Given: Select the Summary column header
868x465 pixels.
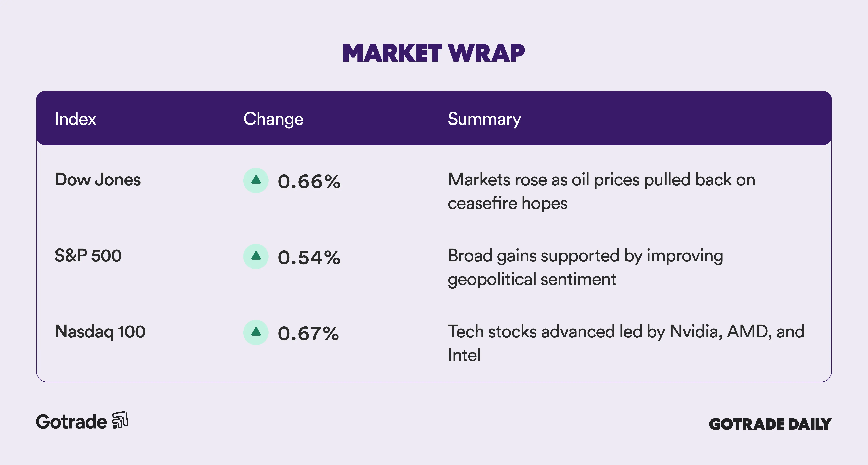Looking at the screenshot, I should (484, 119).
